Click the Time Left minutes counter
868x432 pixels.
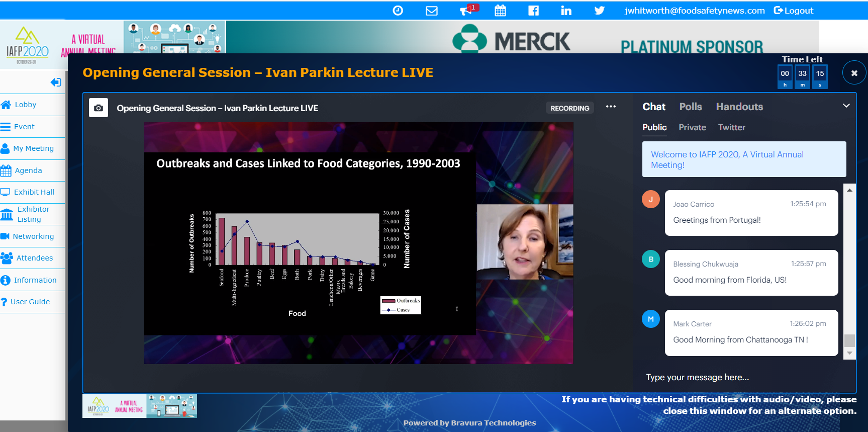(802, 76)
